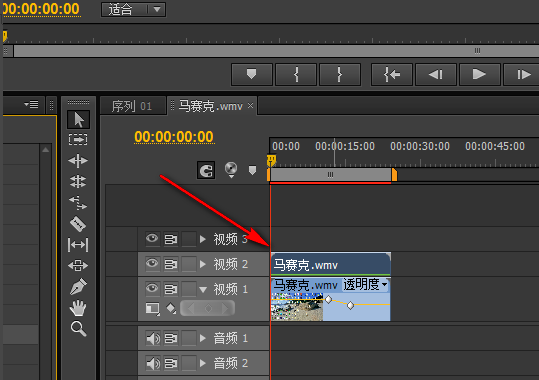Select the Ripple Edit tool
Screen dimensions: 539x380
click(78, 161)
